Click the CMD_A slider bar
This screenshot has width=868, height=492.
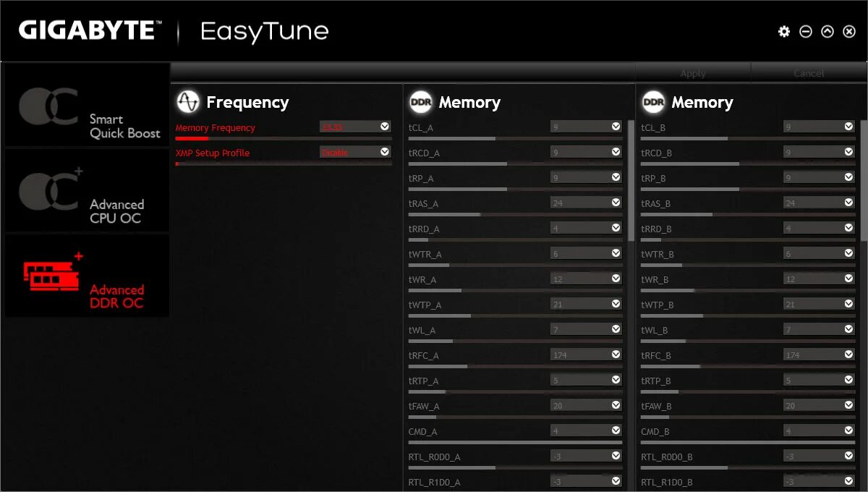(515, 442)
